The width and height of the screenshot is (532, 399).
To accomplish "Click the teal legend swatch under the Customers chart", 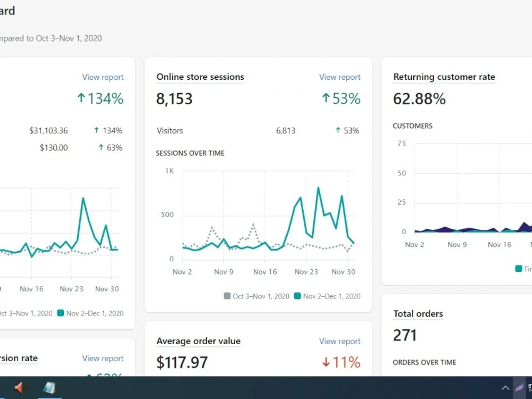I will (518, 269).
